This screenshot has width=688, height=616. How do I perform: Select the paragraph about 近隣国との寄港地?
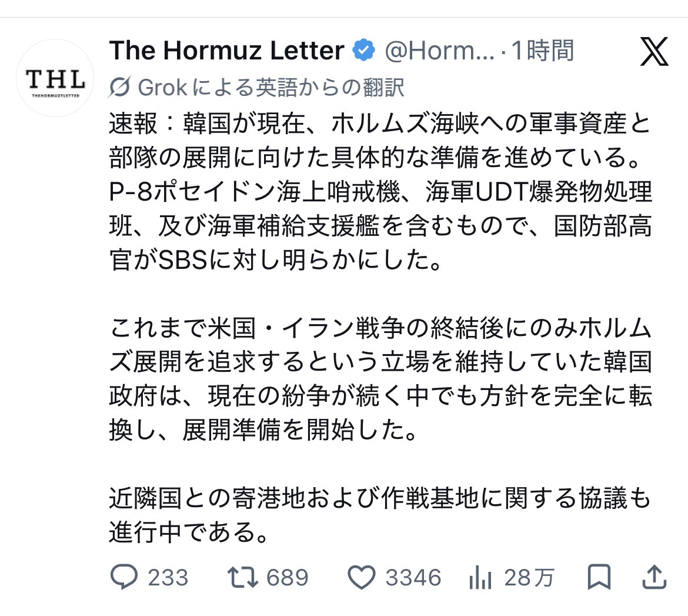[x=380, y=515]
